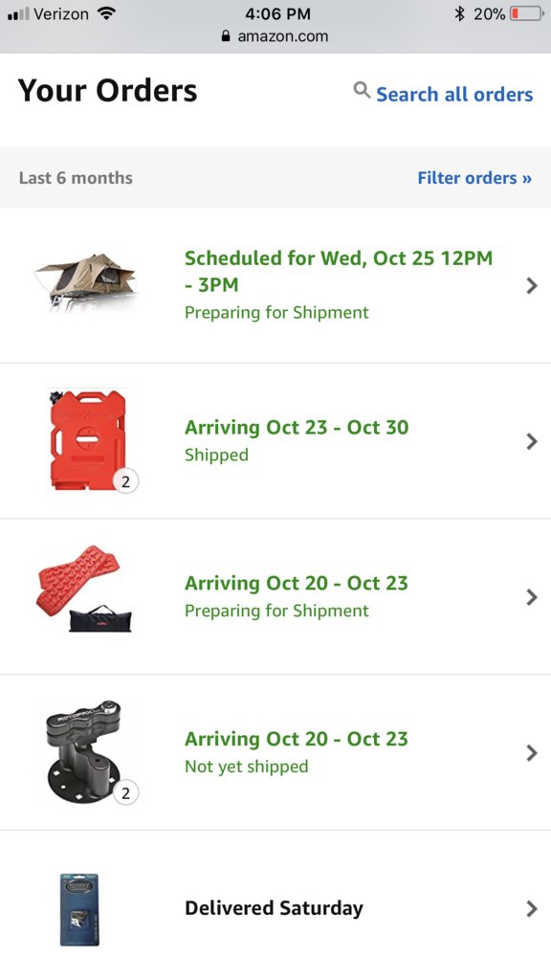Click the padlock icon beside amazon.com
Viewport: 551px width, 980px height.
tap(226, 36)
